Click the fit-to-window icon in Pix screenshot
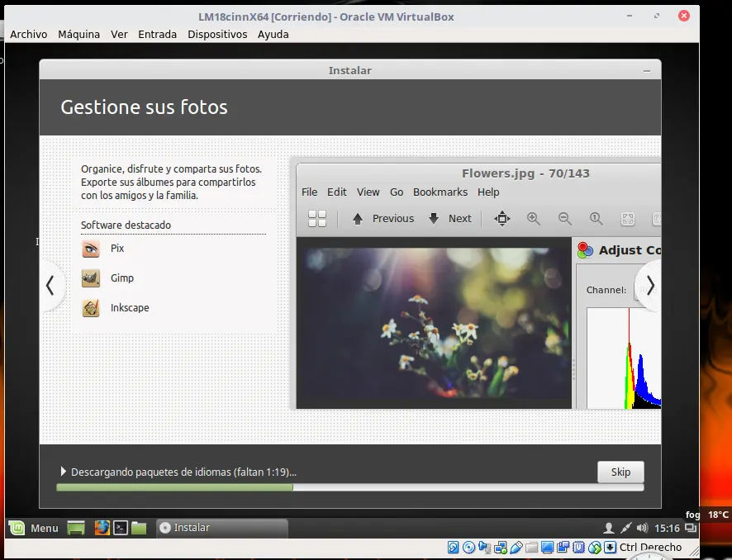The image size is (732, 560). [x=502, y=218]
